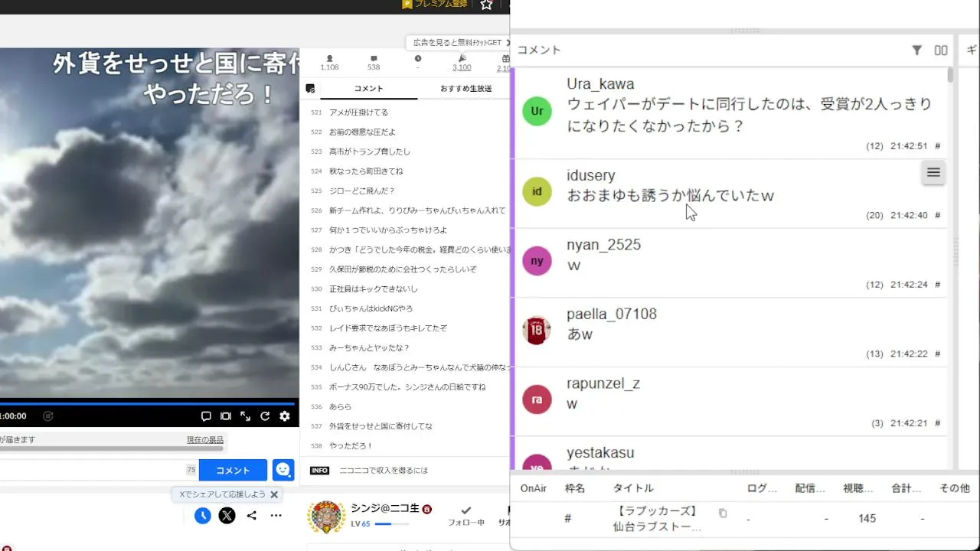Open ニコニコで収入を得るには info link
Image resolution: width=980 pixels, height=551 pixels.
click(x=384, y=471)
